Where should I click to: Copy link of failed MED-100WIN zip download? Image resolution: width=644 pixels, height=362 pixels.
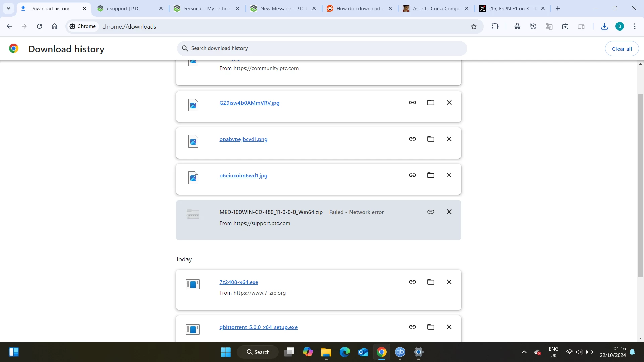[431, 212]
